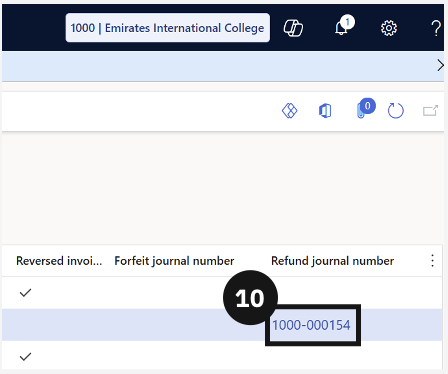Click the Open in Microsoft Office icon
This screenshot has height=374, width=448.
[x=325, y=111]
